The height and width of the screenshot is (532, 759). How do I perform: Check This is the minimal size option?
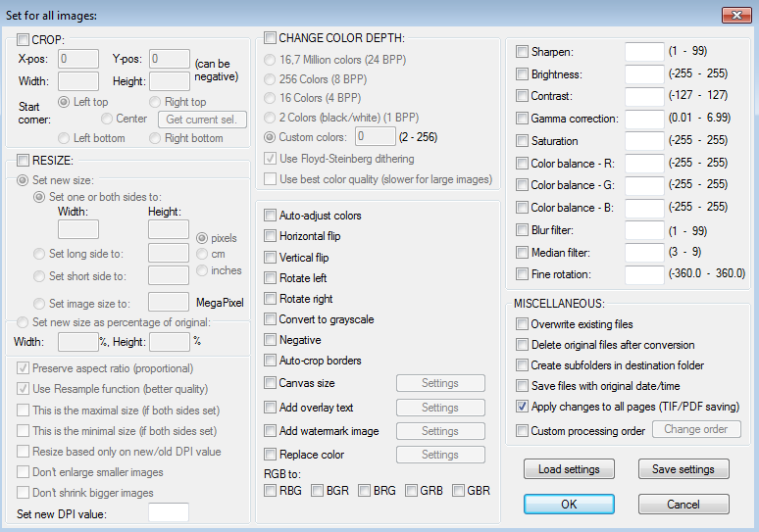pyautogui.click(x=23, y=430)
